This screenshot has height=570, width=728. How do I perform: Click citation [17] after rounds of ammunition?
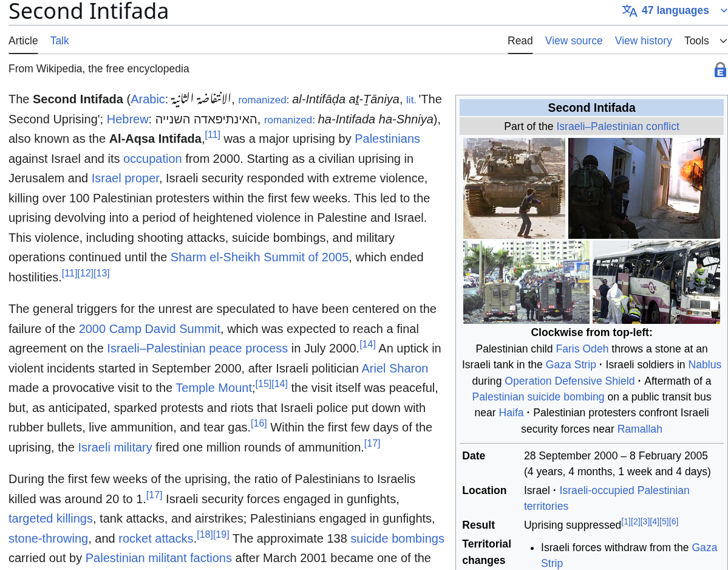(x=372, y=443)
